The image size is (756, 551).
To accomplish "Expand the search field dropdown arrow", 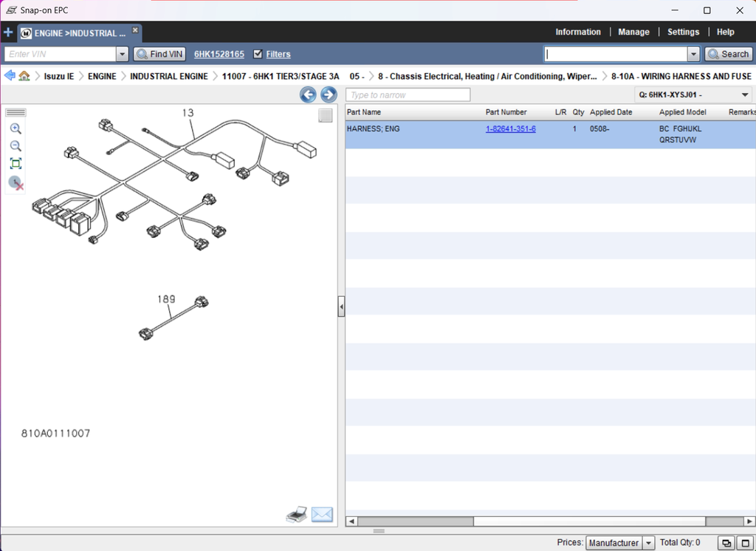I will (x=693, y=54).
